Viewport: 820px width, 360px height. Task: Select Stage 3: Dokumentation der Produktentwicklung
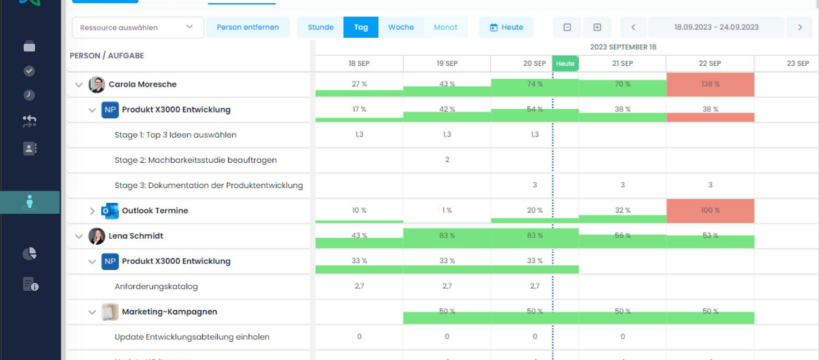click(x=209, y=185)
